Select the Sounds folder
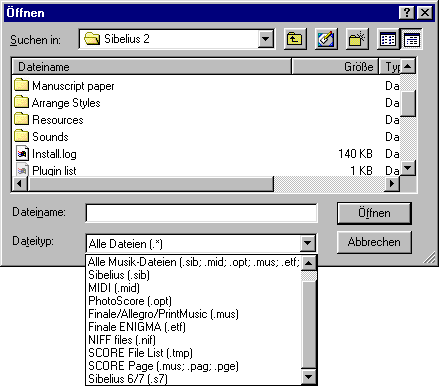 click(41, 137)
